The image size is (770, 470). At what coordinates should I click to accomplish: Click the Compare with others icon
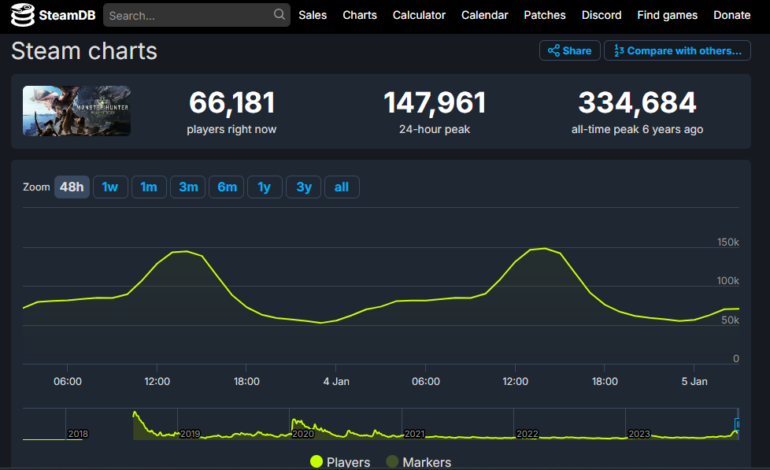click(619, 50)
